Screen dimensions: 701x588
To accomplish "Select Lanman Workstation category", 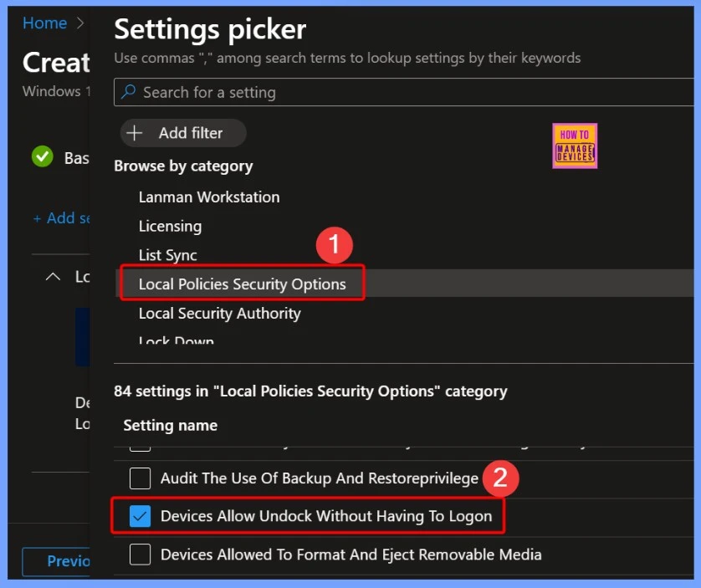I will point(209,197).
